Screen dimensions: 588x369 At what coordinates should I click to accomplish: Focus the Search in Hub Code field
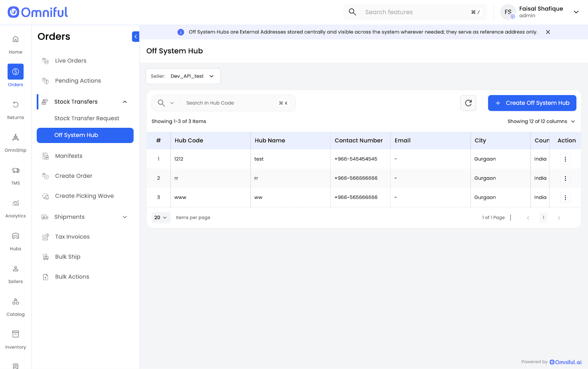pyautogui.click(x=230, y=103)
